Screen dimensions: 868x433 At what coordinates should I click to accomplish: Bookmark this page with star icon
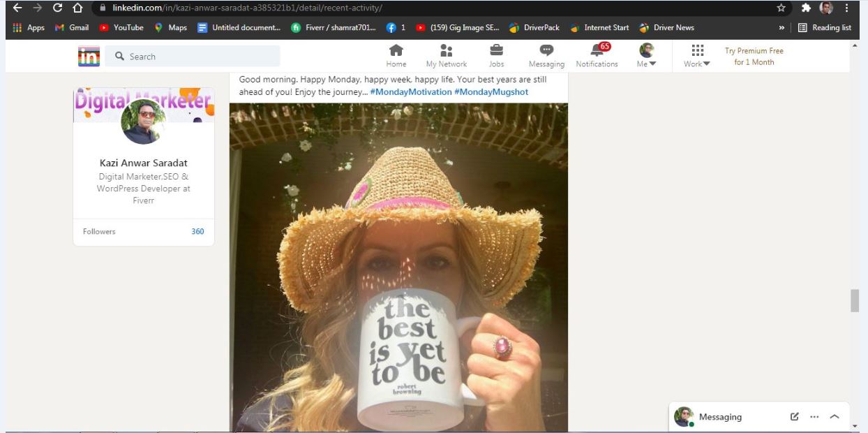[781, 8]
